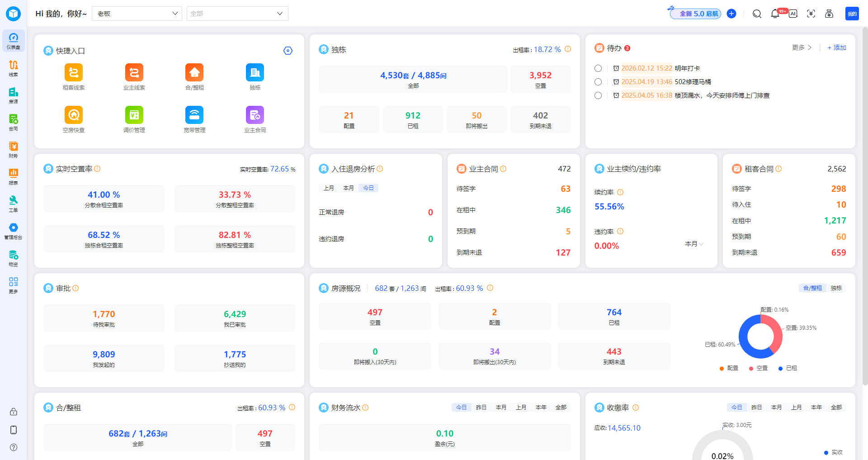Click 更多 link in 待办 panel
The image size is (868, 460).
click(801, 48)
